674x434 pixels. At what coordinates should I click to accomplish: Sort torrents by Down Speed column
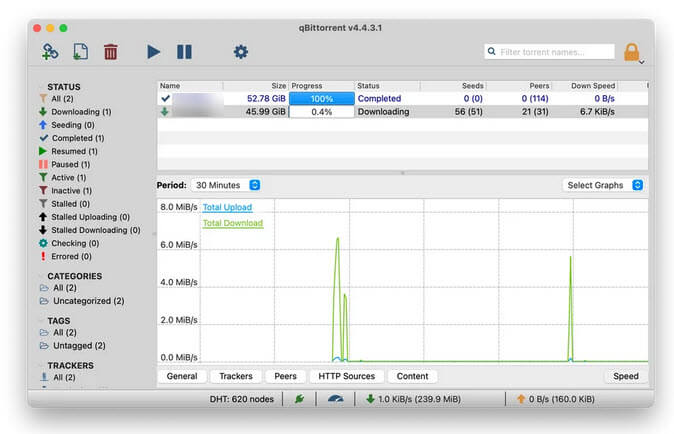pos(585,86)
